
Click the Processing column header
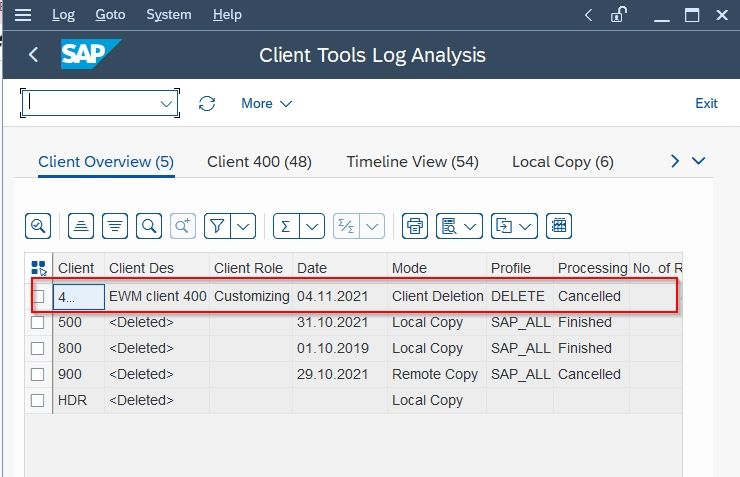click(591, 268)
